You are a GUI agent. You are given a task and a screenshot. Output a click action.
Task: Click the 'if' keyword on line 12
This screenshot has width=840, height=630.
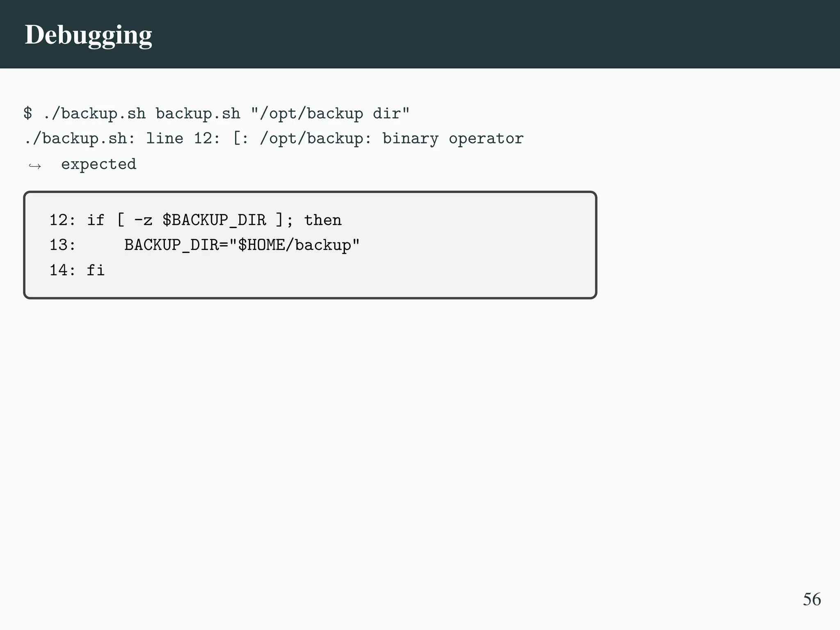coord(96,220)
